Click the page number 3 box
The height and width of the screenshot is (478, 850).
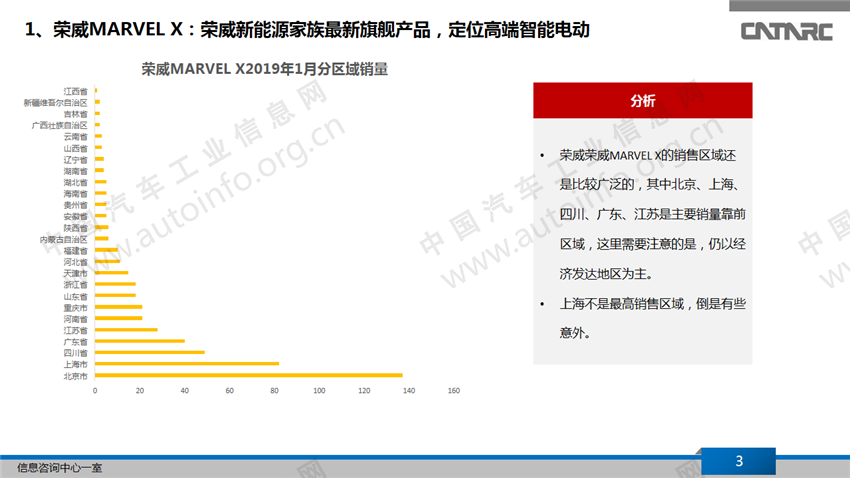click(738, 461)
